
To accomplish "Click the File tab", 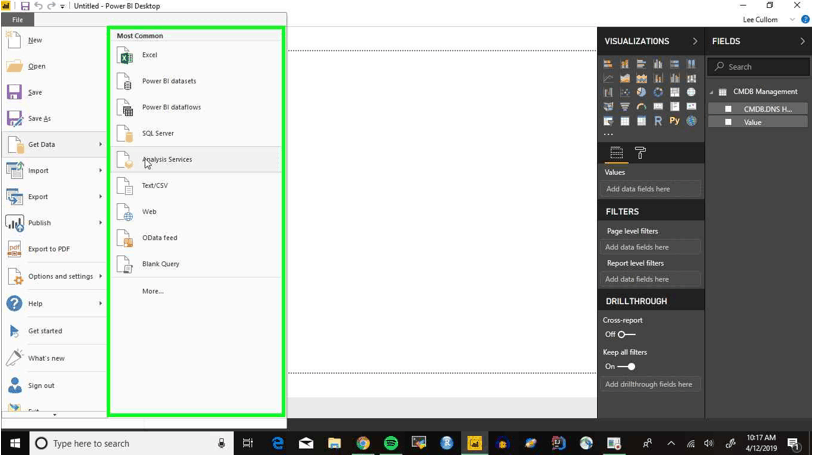I will (x=18, y=20).
